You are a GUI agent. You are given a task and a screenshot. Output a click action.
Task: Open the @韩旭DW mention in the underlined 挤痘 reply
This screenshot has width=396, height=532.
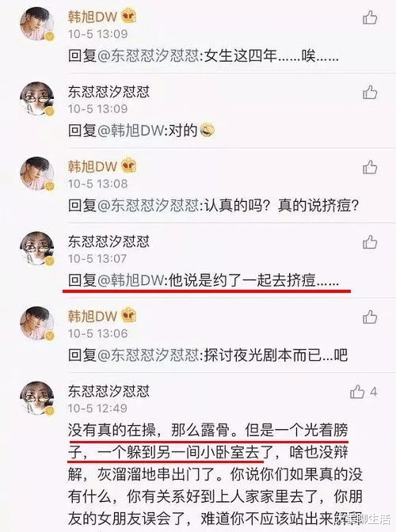131,280
